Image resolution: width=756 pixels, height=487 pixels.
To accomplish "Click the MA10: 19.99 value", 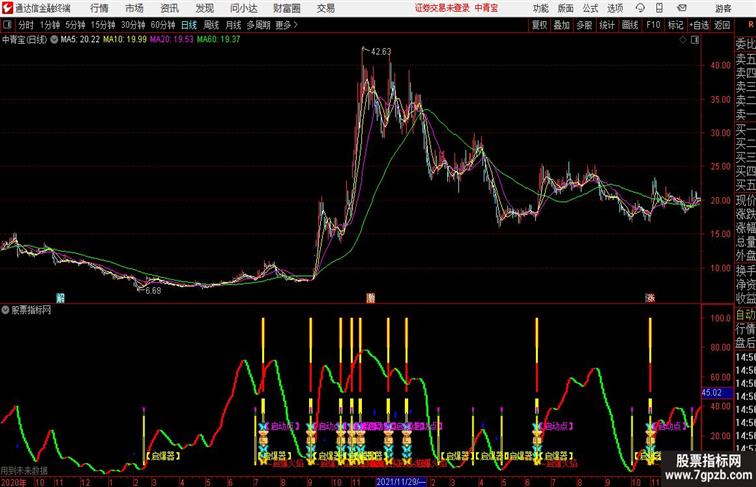I will 124,40.
